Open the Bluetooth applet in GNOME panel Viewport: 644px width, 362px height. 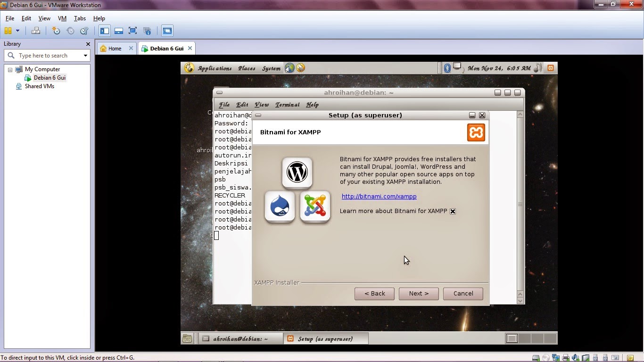point(447,68)
